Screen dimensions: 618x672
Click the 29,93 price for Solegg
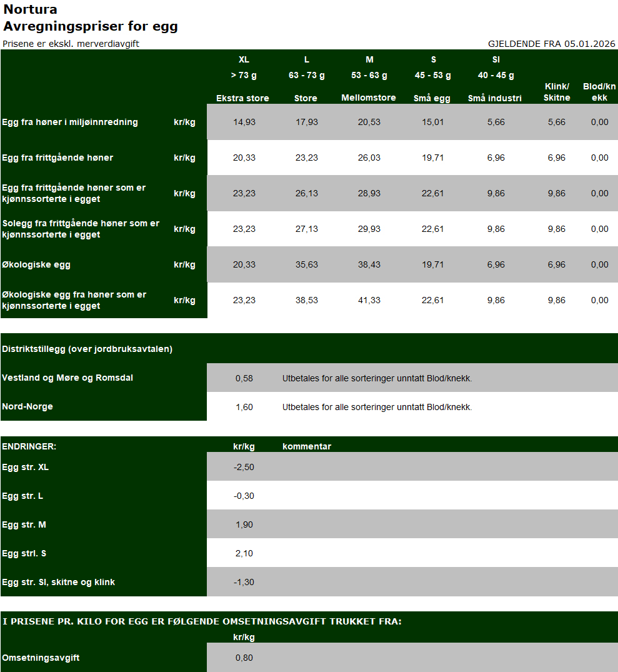(x=369, y=229)
